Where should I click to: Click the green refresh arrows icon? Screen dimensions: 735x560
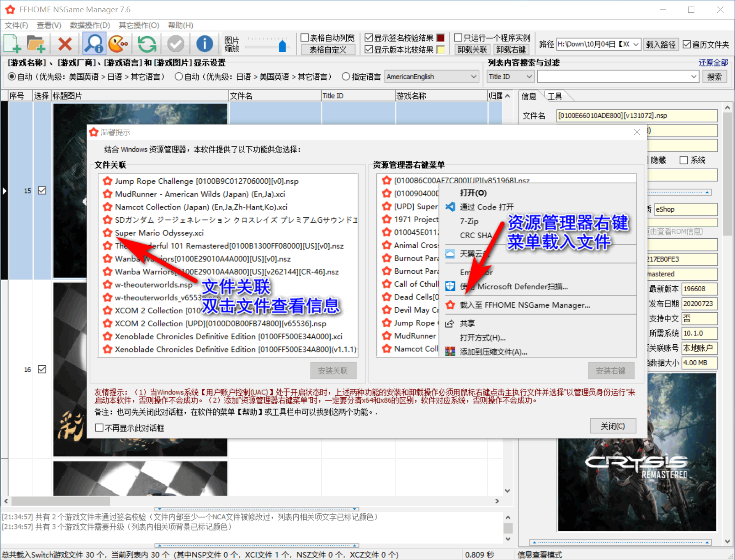147,44
